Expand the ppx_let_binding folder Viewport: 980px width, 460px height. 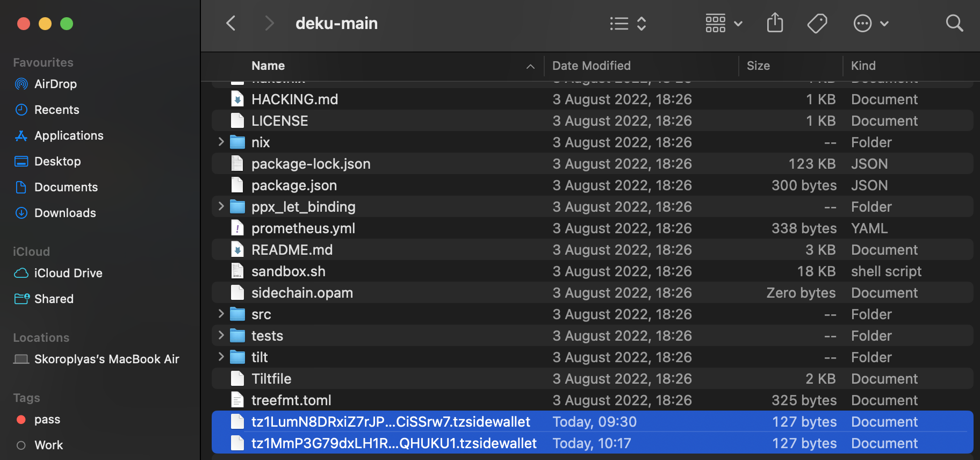point(221,206)
